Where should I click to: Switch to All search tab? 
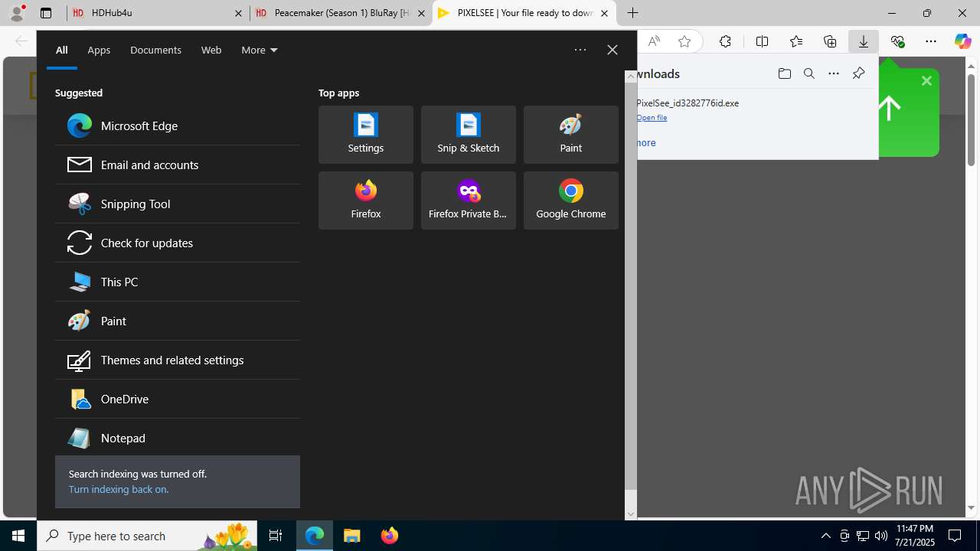pos(62,50)
